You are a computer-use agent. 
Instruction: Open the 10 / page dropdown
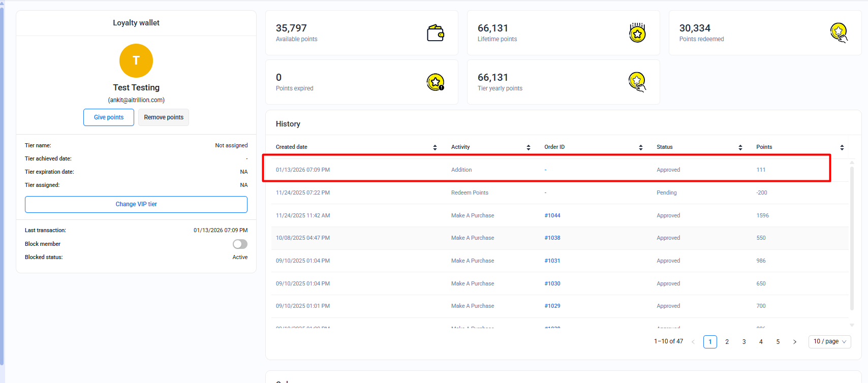[x=829, y=342]
